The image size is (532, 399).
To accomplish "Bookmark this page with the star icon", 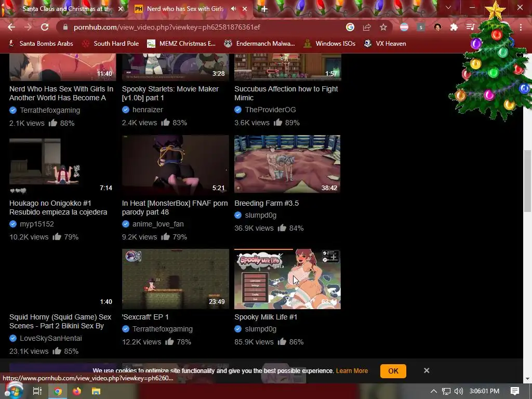I will coord(383,27).
